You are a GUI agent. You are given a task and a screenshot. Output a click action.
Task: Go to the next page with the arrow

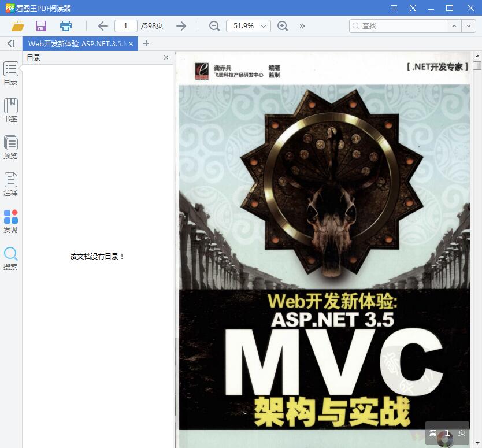pyautogui.click(x=181, y=26)
